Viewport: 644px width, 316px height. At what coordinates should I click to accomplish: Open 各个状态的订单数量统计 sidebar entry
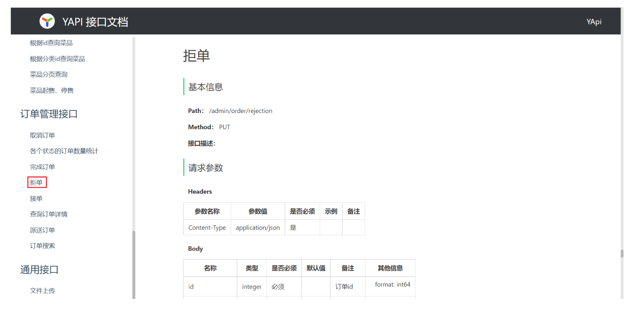(64, 151)
